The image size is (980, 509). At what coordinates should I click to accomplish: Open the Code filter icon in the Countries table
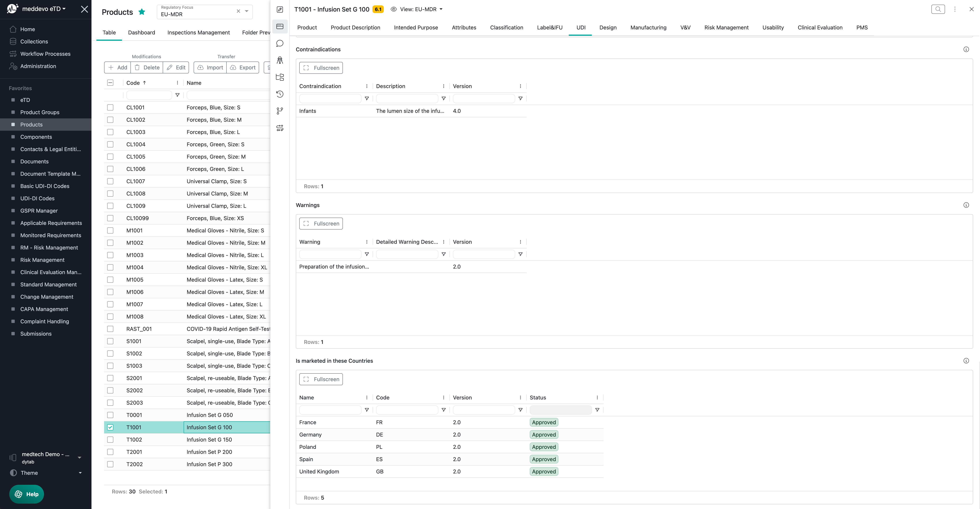coord(444,410)
